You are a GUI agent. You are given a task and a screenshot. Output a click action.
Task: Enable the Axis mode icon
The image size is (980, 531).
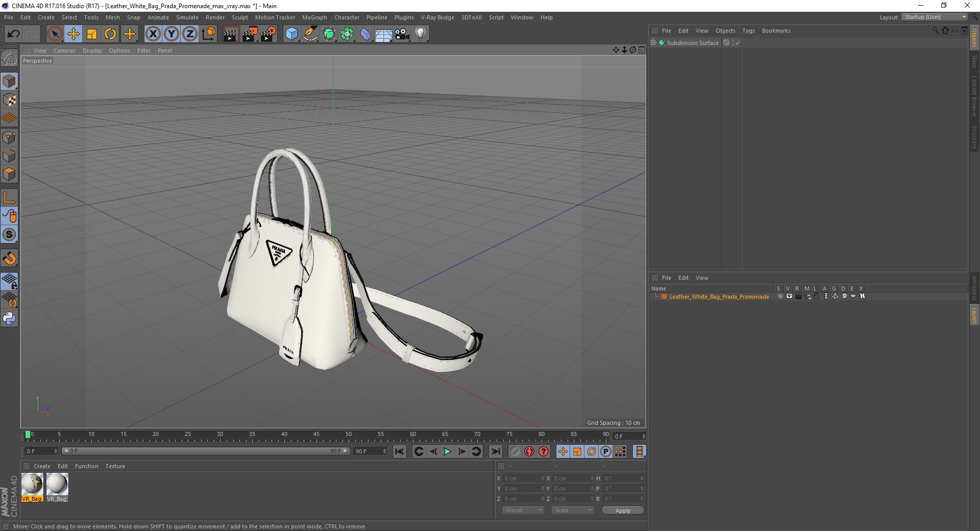(9, 198)
